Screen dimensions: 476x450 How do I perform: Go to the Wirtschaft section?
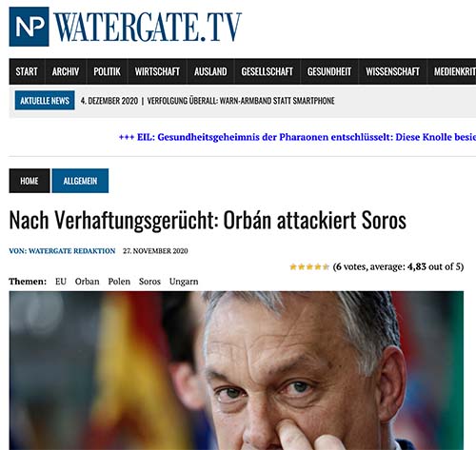[157, 71]
